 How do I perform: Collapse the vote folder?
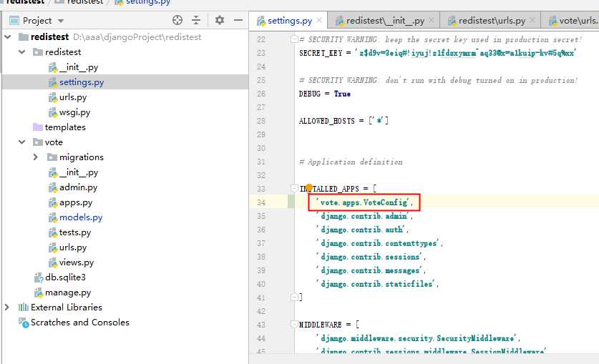22,142
